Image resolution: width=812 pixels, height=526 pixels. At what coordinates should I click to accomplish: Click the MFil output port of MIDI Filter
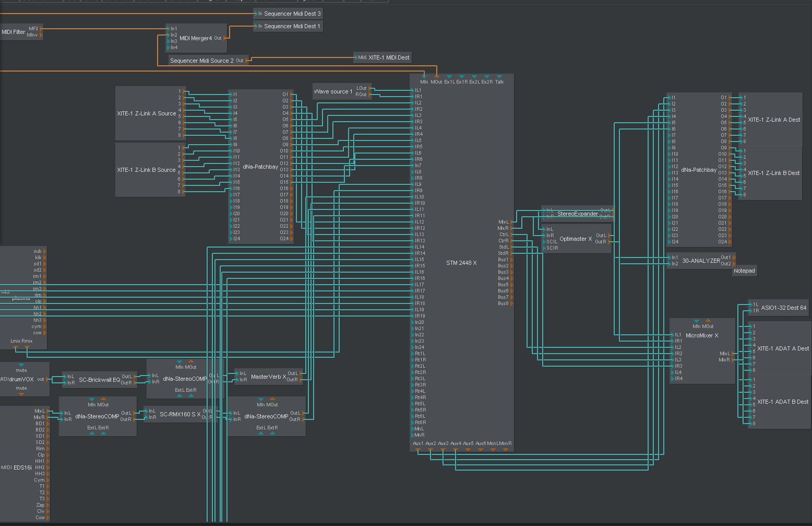[41, 29]
